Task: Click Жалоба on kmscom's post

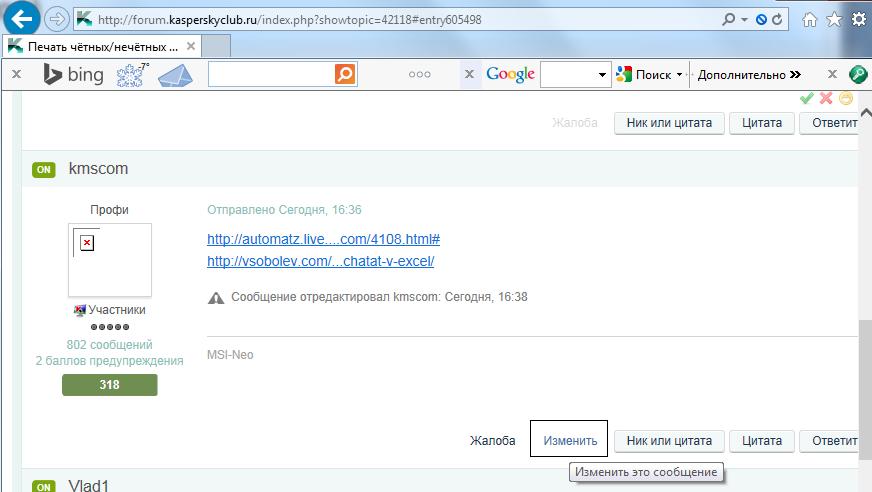Action: (492, 441)
